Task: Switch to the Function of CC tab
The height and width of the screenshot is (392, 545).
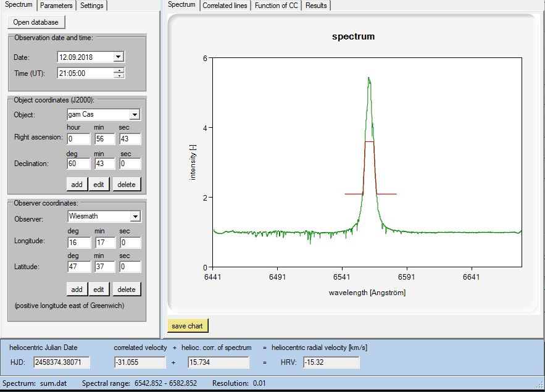Action: [277, 6]
